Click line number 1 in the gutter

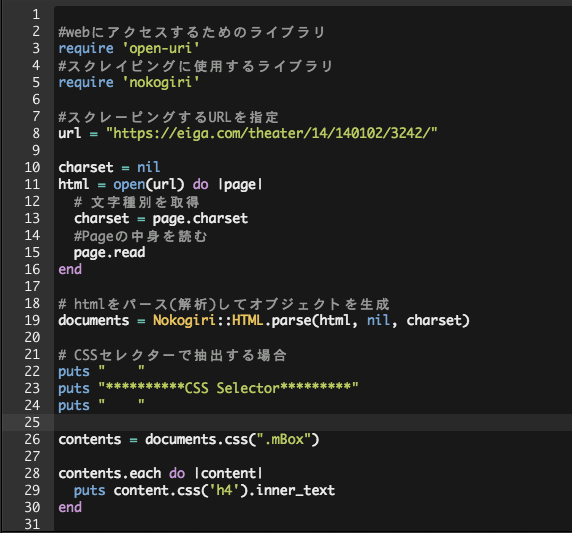click(36, 15)
